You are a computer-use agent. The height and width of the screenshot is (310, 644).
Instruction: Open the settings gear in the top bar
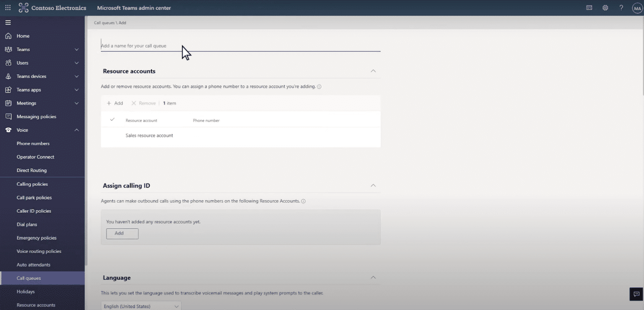(x=605, y=7)
